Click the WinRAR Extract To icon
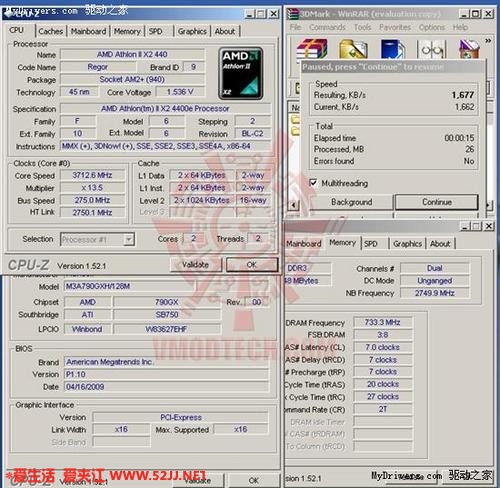Image resolution: width=500 pixels, height=488 pixels. click(x=353, y=49)
